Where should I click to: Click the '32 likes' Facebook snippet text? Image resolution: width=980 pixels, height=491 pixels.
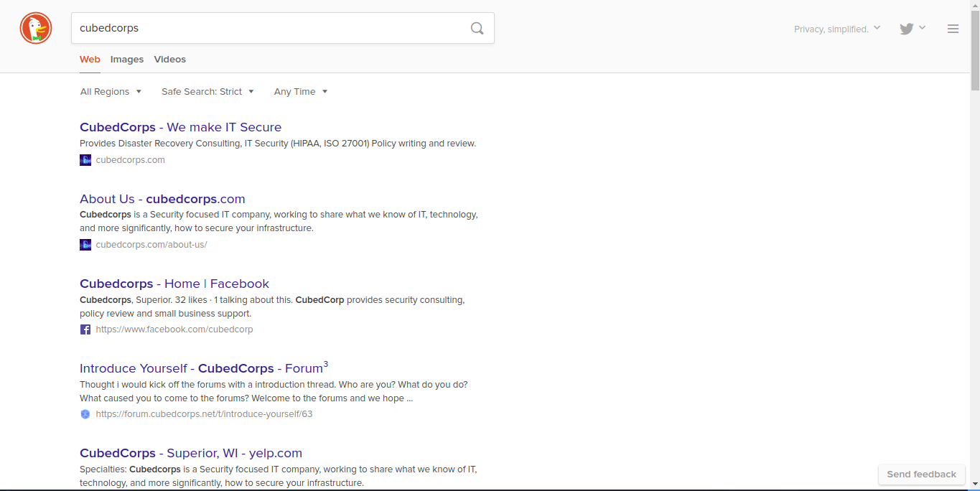pyautogui.click(x=273, y=307)
